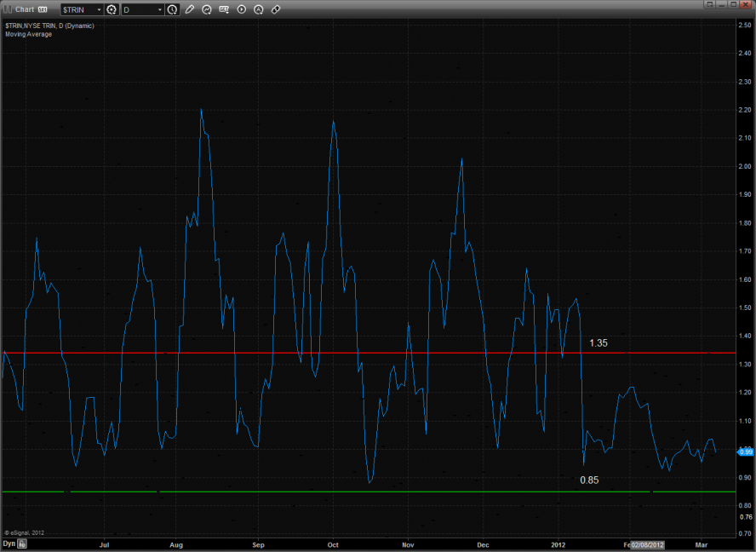This screenshot has width=756, height=552.
Task: Select the pencil drawing tool
Action: [x=190, y=9]
